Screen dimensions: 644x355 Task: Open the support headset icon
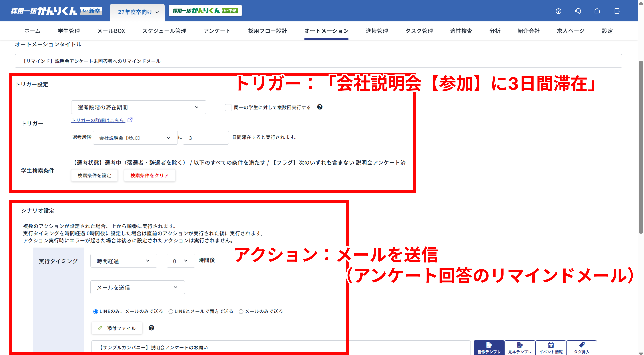[578, 11]
